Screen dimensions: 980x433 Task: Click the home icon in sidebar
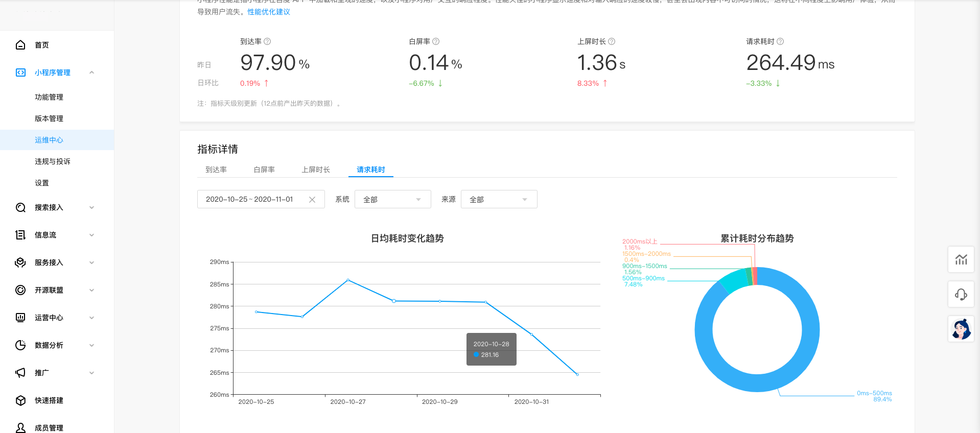(20, 45)
